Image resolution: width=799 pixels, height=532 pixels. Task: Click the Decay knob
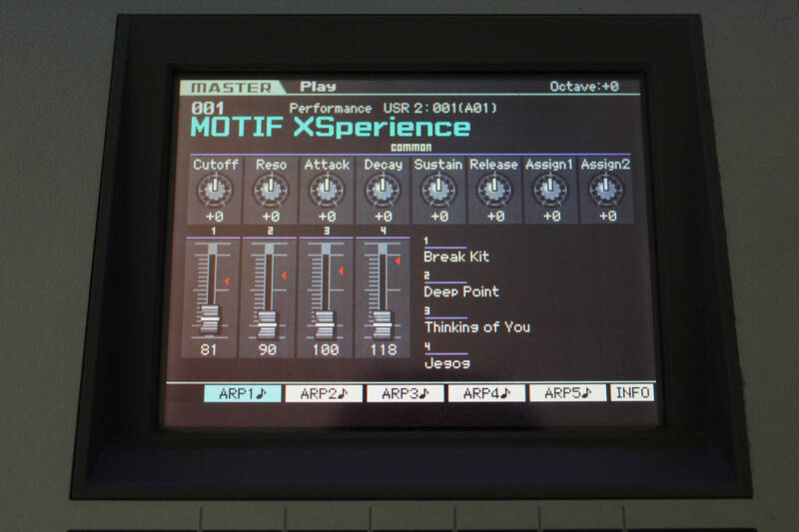(383, 190)
